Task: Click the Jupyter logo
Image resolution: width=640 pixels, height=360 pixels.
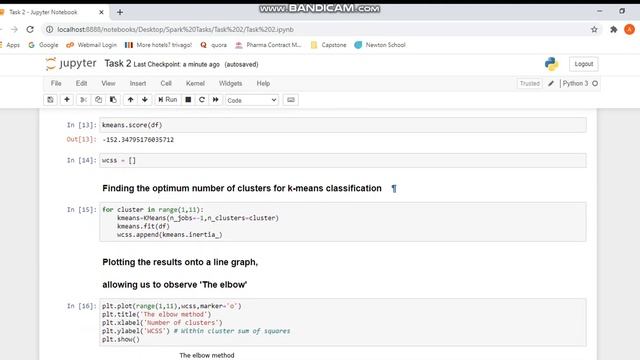Action: 71,64
